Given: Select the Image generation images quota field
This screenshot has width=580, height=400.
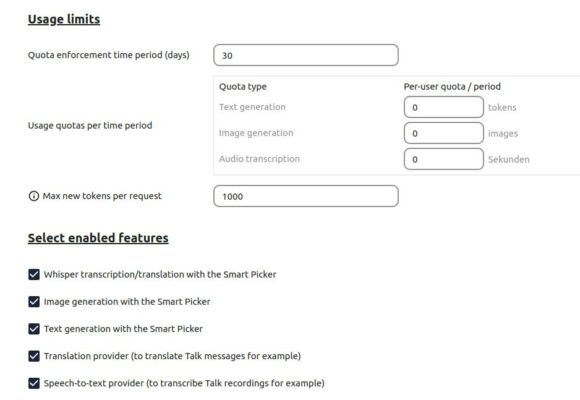Looking at the screenshot, I should (x=444, y=133).
